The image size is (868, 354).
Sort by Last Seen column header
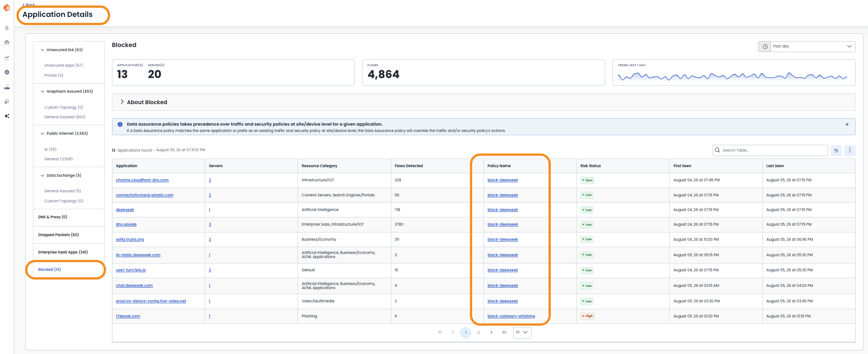775,166
